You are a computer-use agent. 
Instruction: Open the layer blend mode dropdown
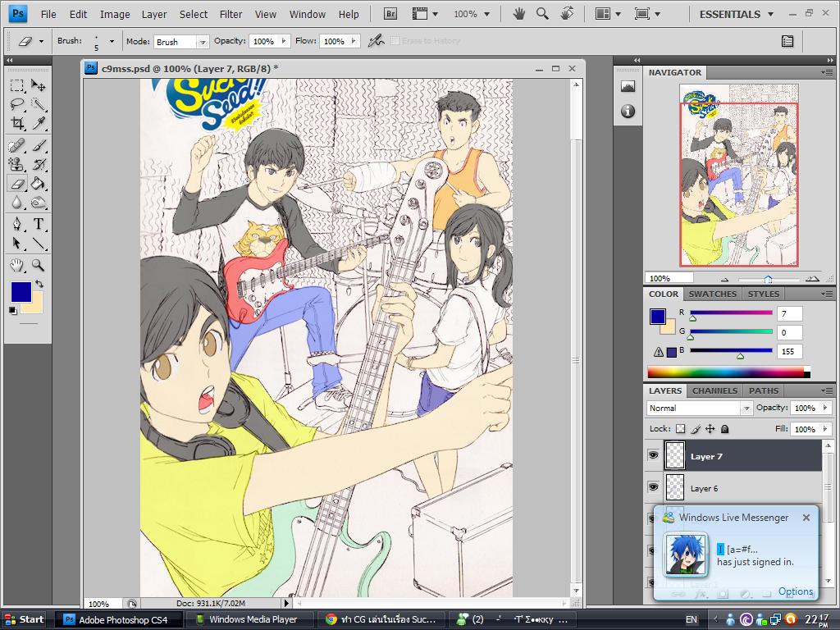(x=699, y=408)
